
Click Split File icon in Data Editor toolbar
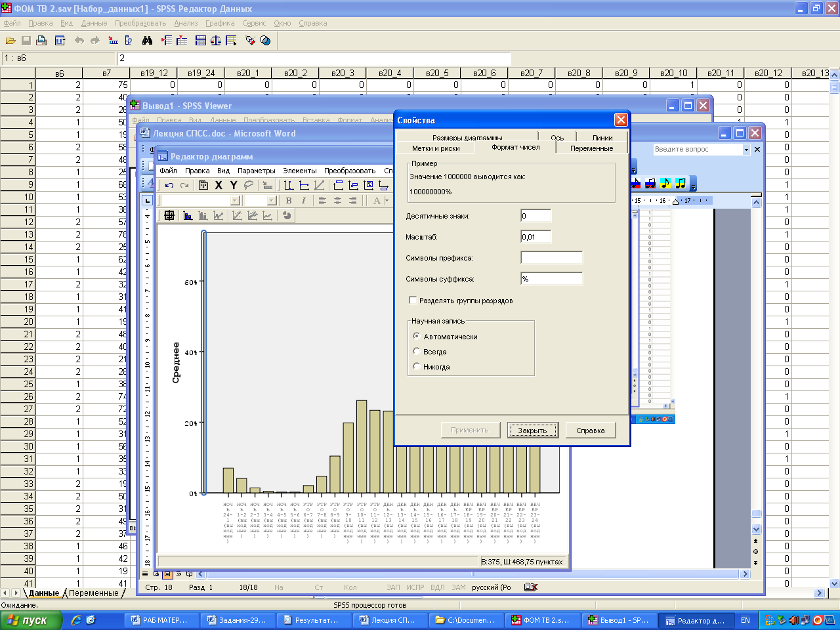201,41
